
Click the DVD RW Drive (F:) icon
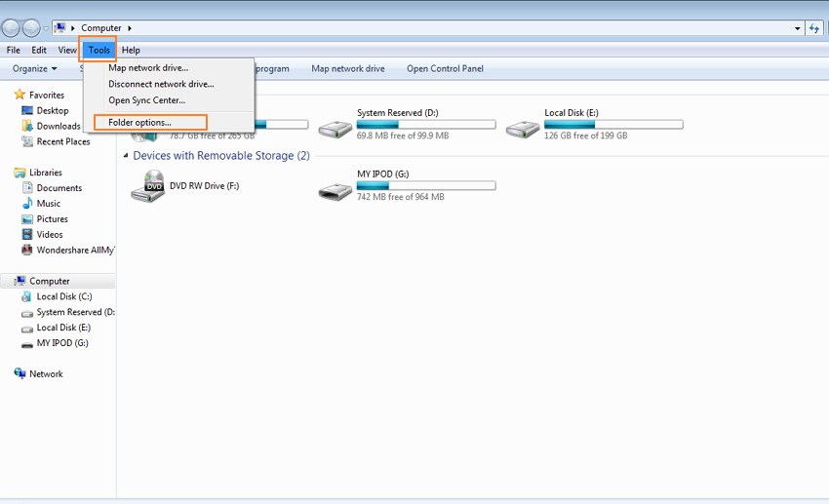pos(147,185)
